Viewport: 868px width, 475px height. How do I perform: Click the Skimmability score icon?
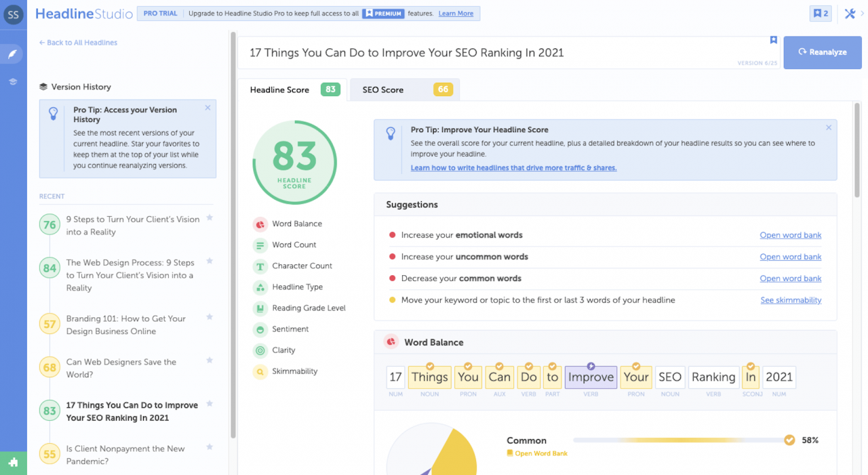click(260, 371)
